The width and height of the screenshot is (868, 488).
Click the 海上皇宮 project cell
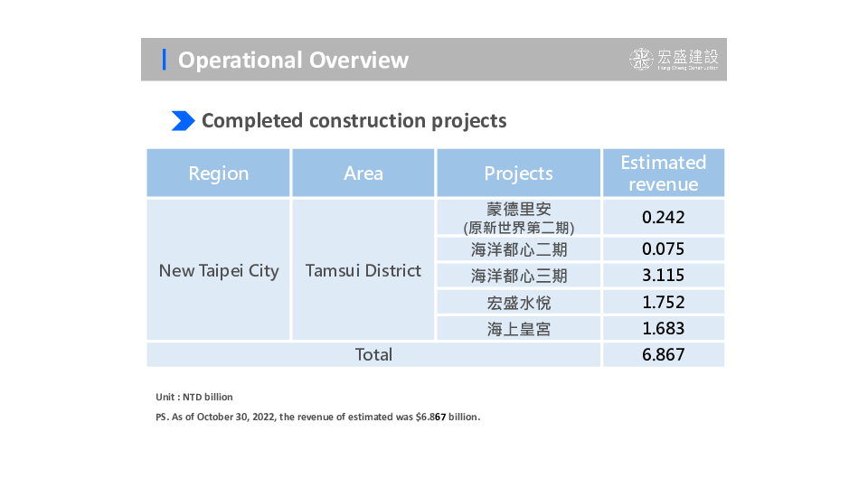pos(518,328)
